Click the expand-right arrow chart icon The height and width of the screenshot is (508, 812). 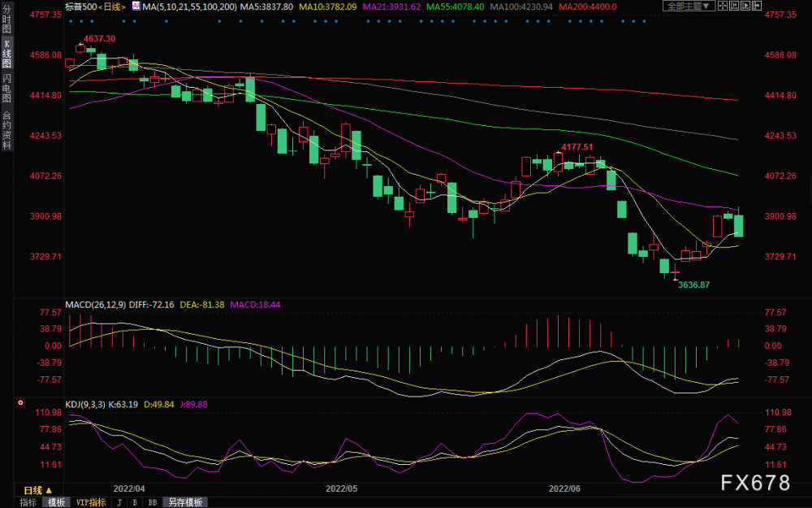point(757,6)
